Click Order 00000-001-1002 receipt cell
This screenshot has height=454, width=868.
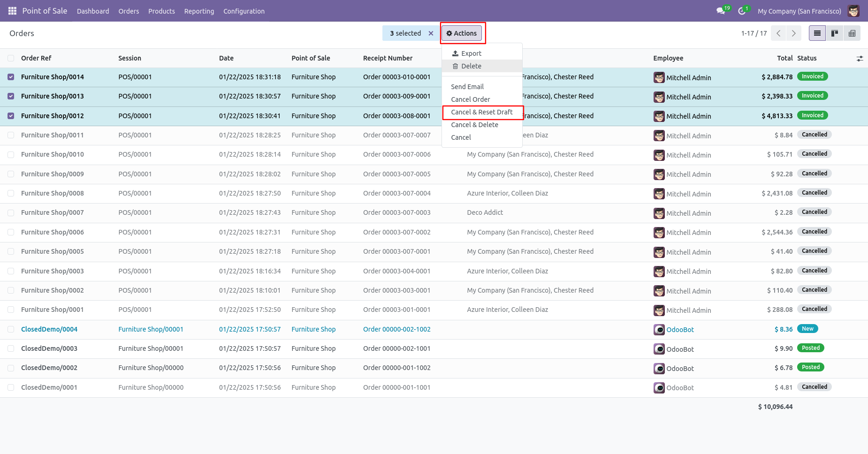coord(396,368)
